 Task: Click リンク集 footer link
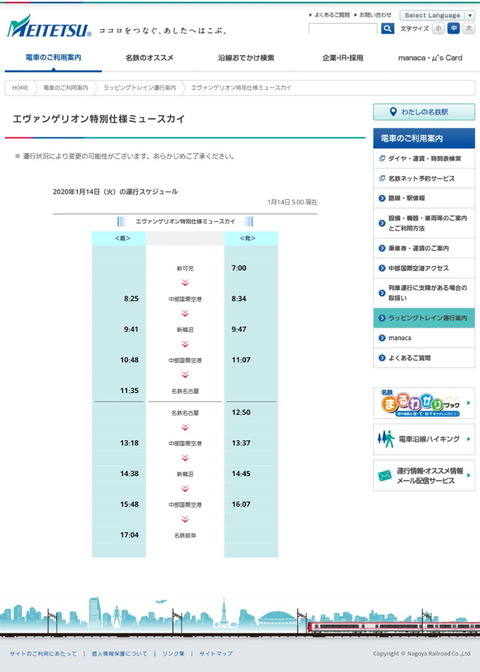[x=173, y=654]
